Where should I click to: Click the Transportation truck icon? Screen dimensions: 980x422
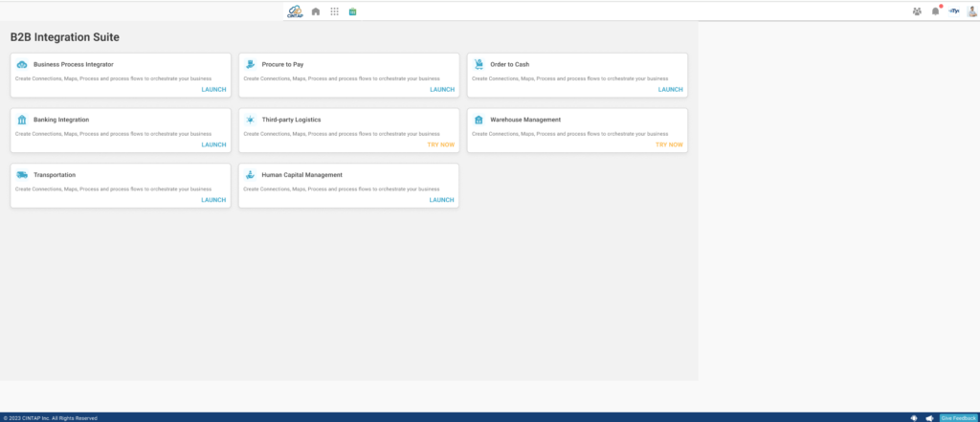pyautogui.click(x=22, y=175)
